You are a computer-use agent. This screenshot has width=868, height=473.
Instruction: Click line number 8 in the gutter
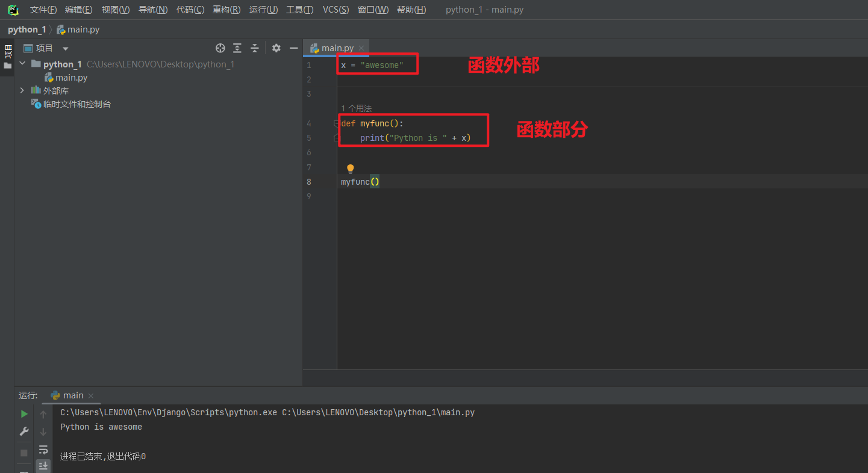coord(308,182)
